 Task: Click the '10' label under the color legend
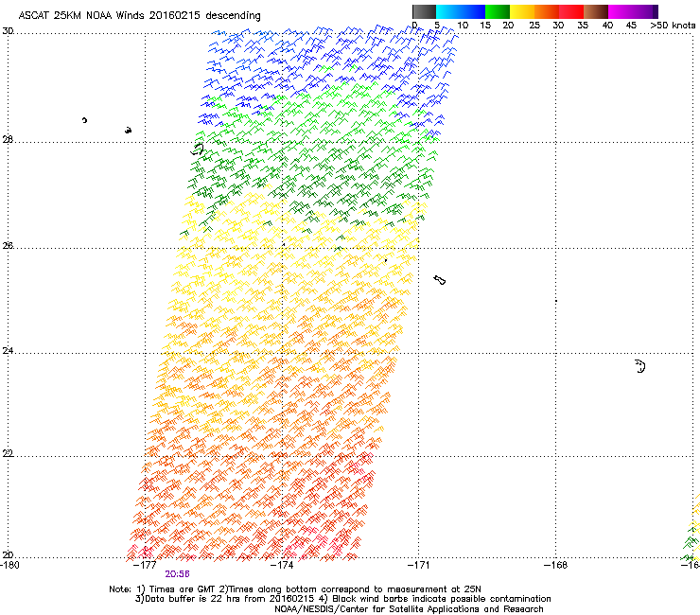pyautogui.click(x=463, y=26)
